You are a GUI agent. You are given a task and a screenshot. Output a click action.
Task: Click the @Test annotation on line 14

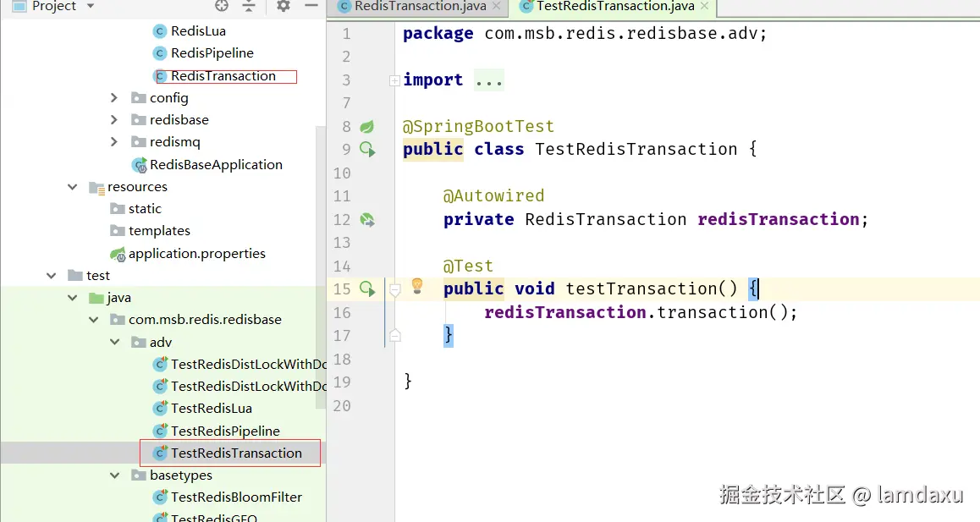pyautogui.click(x=468, y=266)
